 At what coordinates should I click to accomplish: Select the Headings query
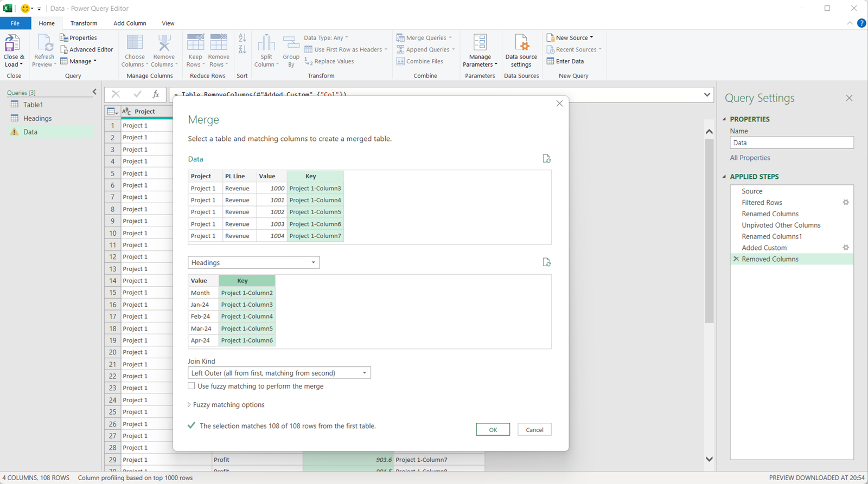37,118
